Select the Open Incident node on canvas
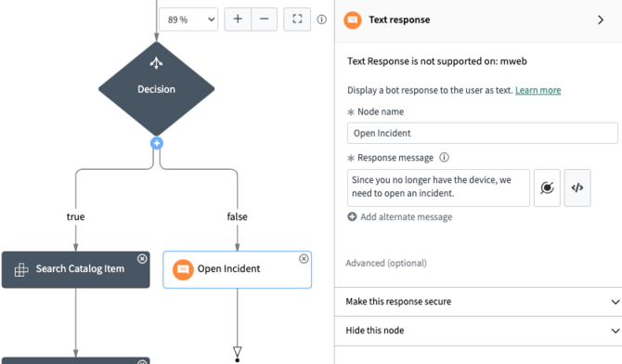Viewport: 622px width, 364px height. click(238, 269)
